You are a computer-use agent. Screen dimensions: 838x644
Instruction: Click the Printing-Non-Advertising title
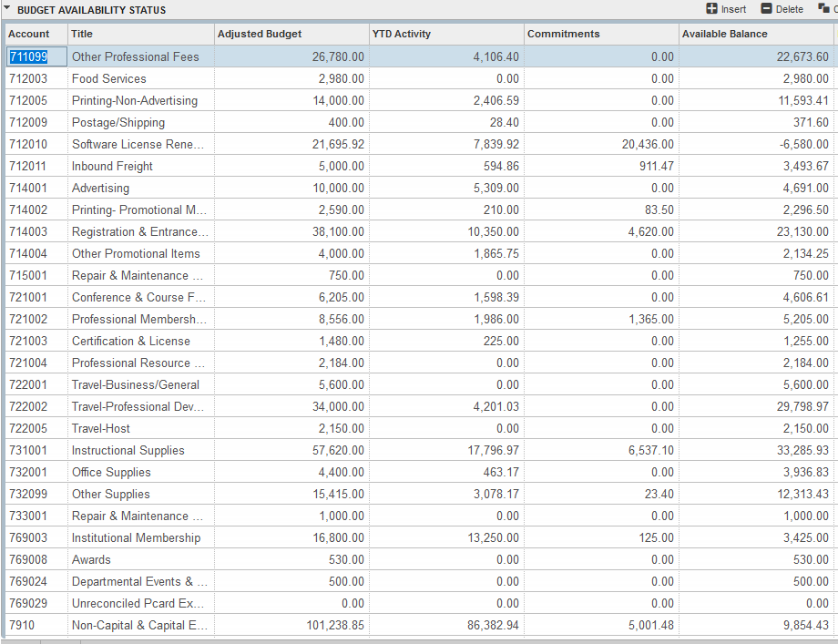[x=135, y=100]
